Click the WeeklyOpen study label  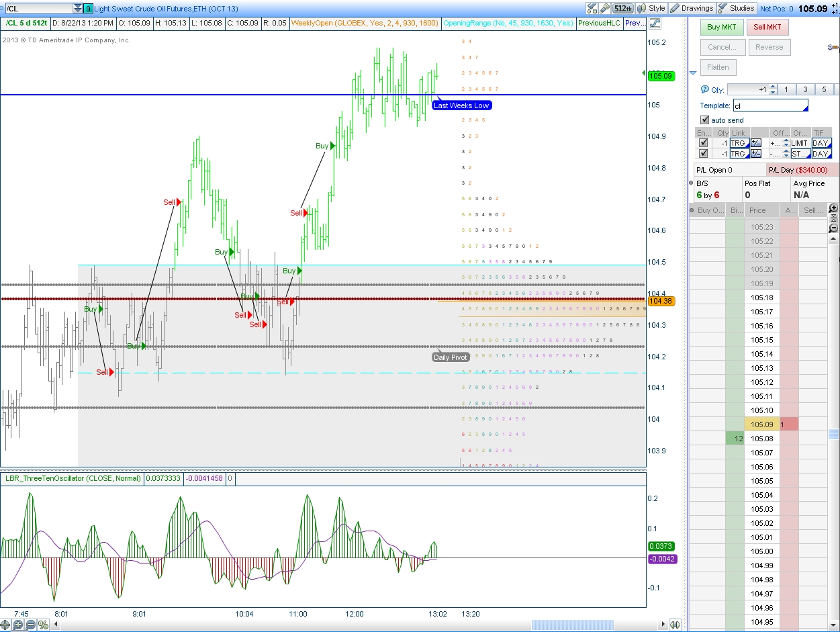[x=365, y=23]
